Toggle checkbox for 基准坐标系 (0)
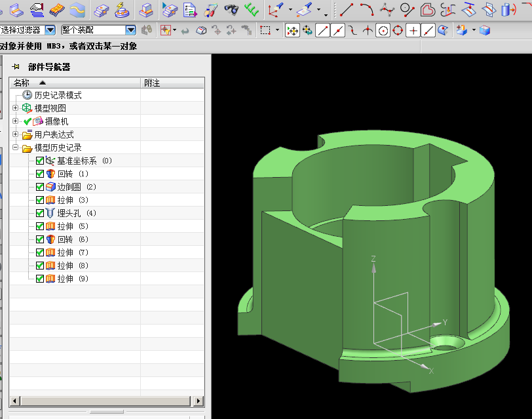 tap(40, 161)
